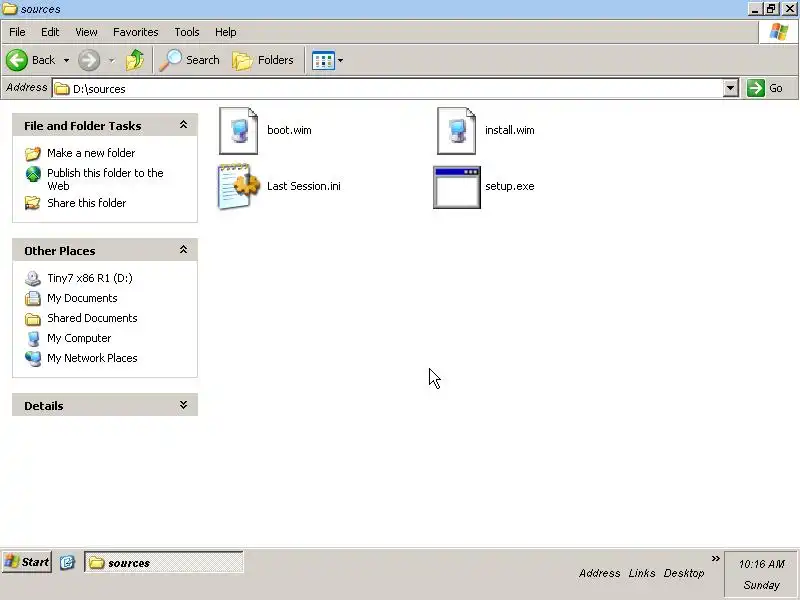Screen dimensions: 800x600
Task: Open My Computer link
Action: click(79, 338)
